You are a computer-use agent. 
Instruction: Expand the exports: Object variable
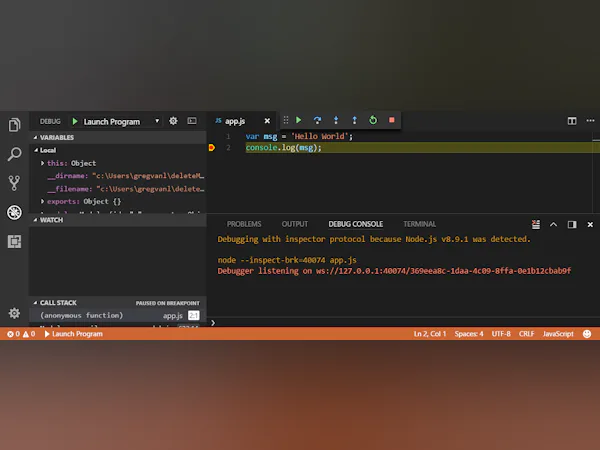pos(42,201)
